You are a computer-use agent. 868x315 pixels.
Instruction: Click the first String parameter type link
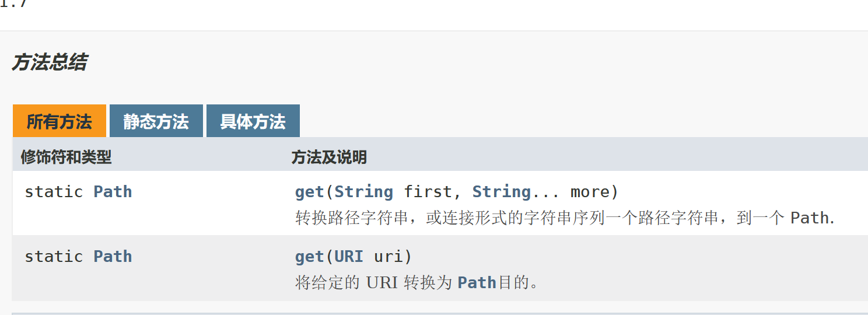pyautogui.click(x=363, y=192)
